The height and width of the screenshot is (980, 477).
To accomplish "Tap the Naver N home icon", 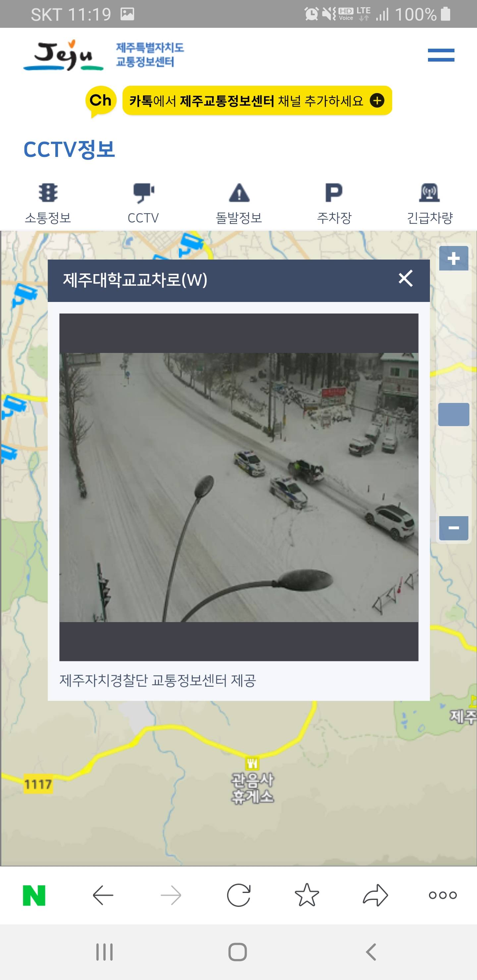I will (34, 896).
